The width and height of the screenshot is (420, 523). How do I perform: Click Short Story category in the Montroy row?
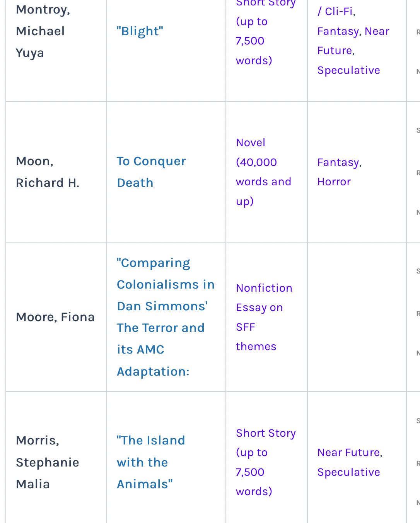[254, 31]
